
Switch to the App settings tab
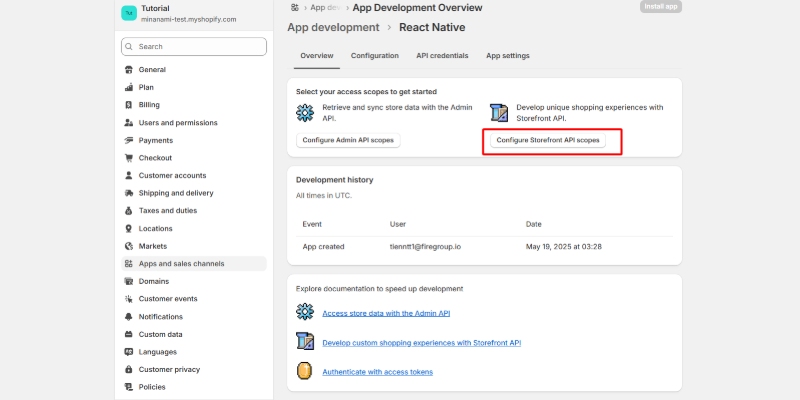[x=508, y=56]
